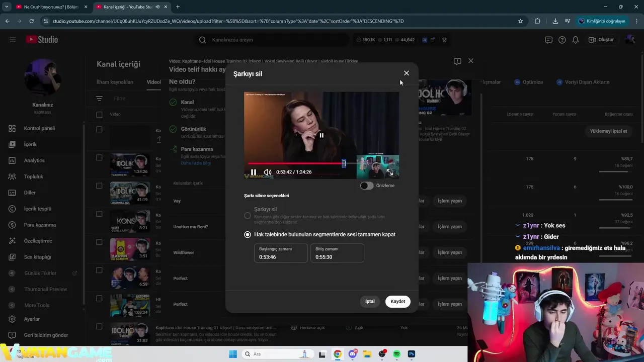644x362 pixels.
Task: Click İşlem yapın for Unuttun mu Beni? claim
Action: pos(450,226)
